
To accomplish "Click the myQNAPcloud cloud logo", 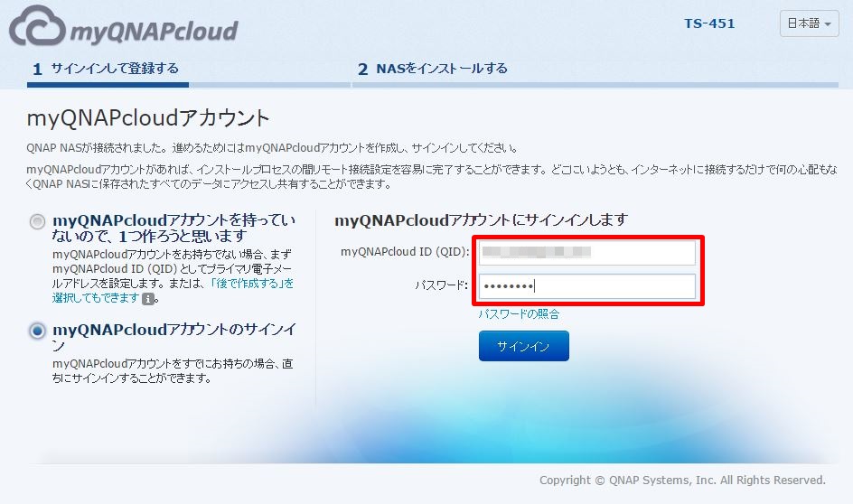I will click(124, 26).
